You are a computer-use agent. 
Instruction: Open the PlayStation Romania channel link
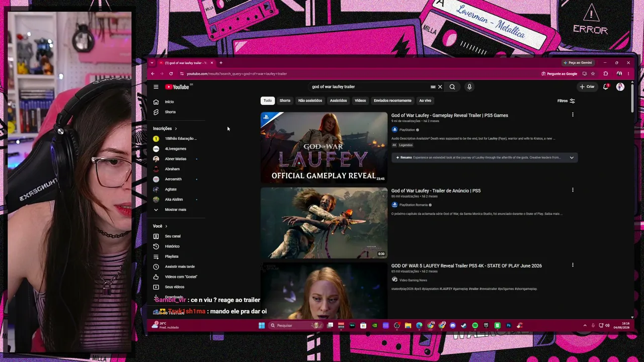tap(413, 205)
